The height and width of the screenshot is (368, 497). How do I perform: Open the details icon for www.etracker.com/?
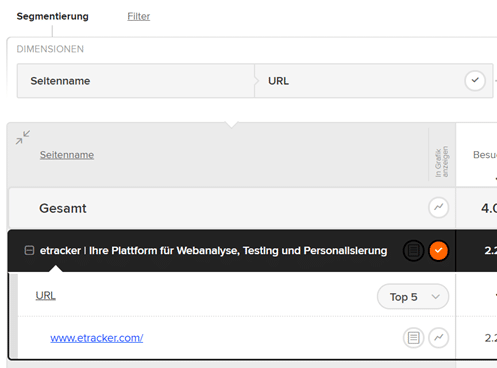[x=413, y=338]
